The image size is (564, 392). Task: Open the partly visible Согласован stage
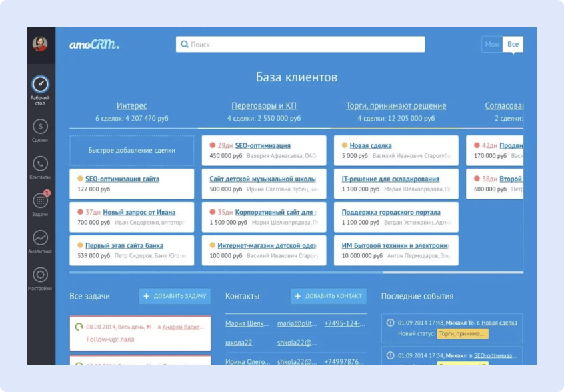tap(504, 106)
